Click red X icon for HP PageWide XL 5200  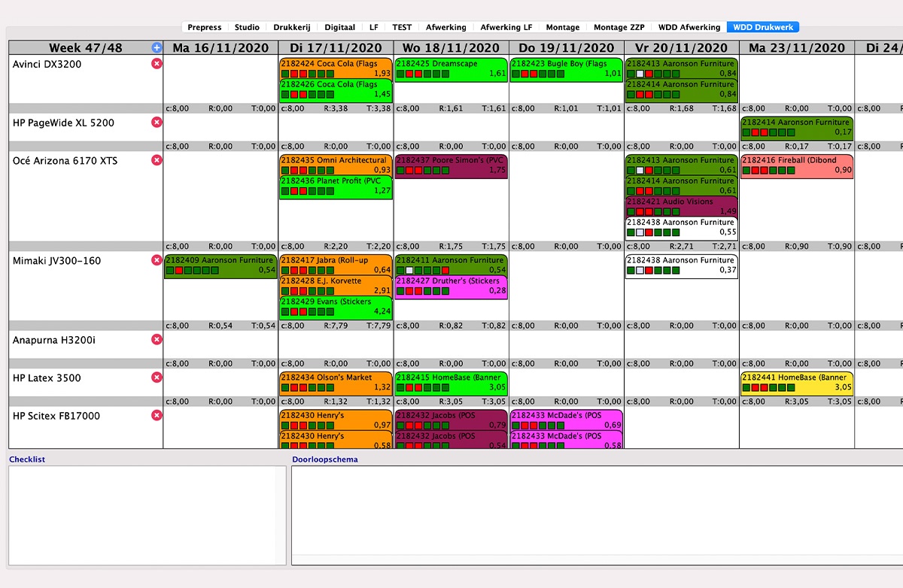click(x=157, y=123)
